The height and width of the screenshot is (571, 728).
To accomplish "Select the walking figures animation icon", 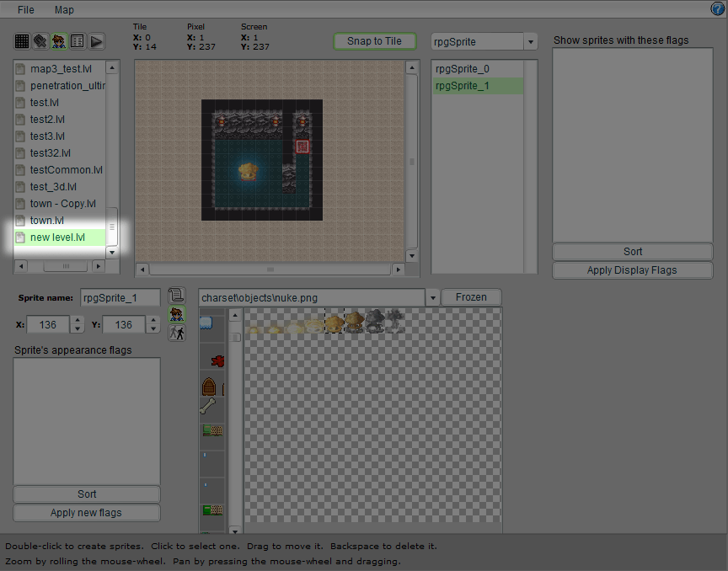I will [x=176, y=332].
